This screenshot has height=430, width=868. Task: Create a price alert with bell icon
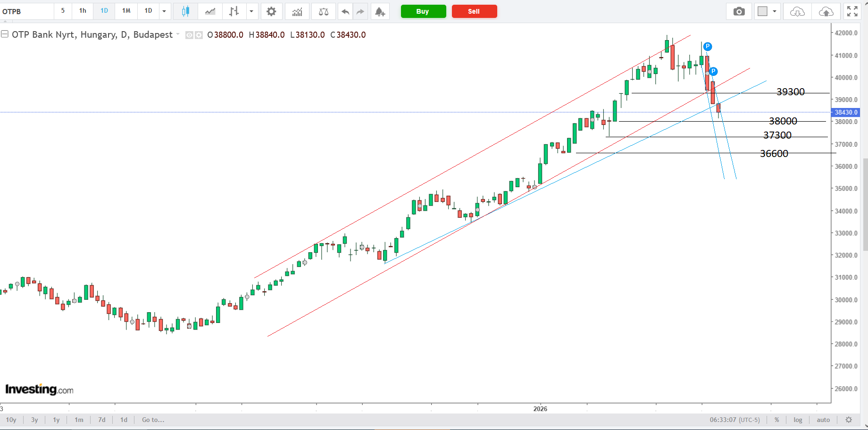[x=380, y=11]
